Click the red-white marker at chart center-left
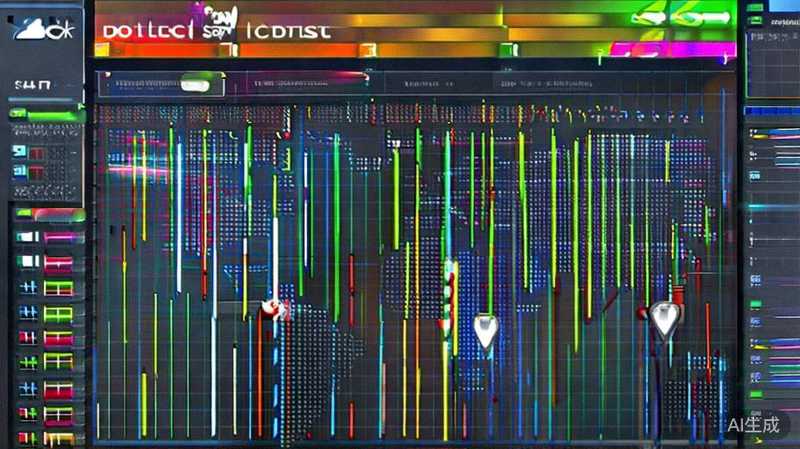 tap(271, 309)
